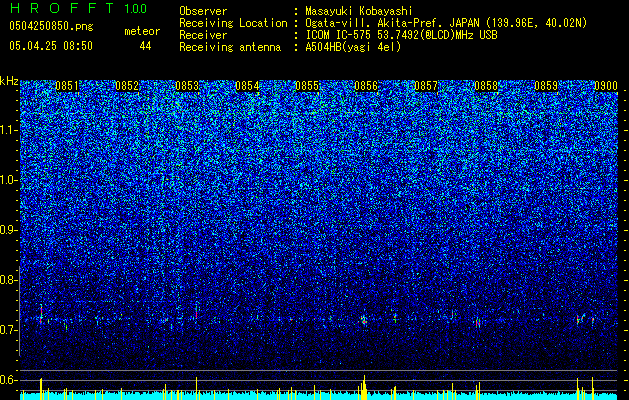Click the 0856 time marker
This screenshot has width=629, height=400.
(x=366, y=86)
